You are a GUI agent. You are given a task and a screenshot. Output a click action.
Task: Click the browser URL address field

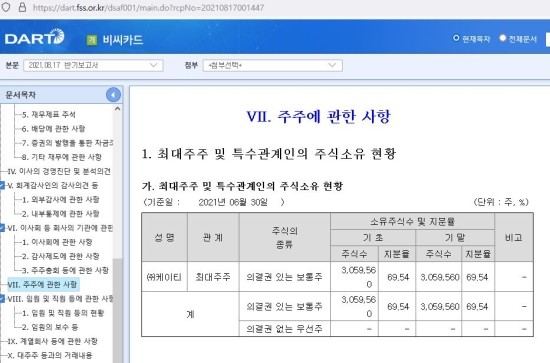(x=148, y=7)
